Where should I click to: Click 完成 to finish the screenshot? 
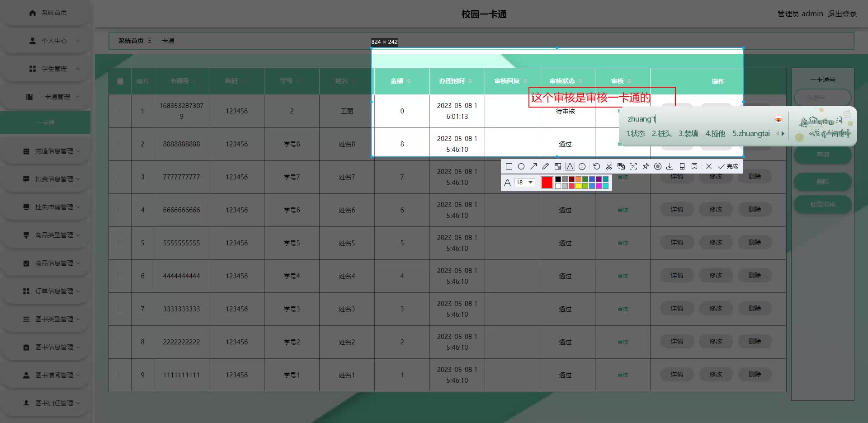point(728,166)
